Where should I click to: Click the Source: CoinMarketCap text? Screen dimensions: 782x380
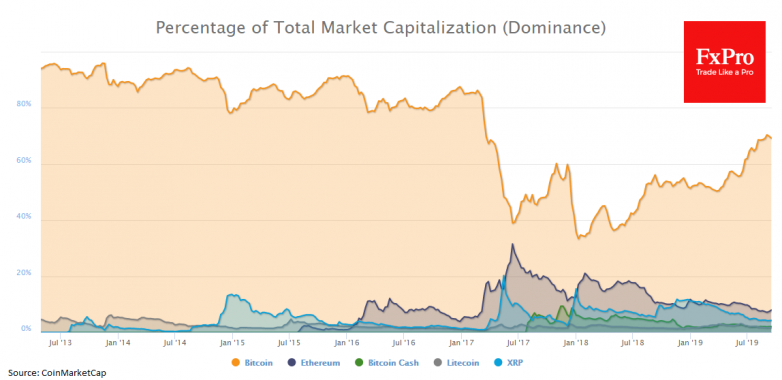pyautogui.click(x=57, y=373)
